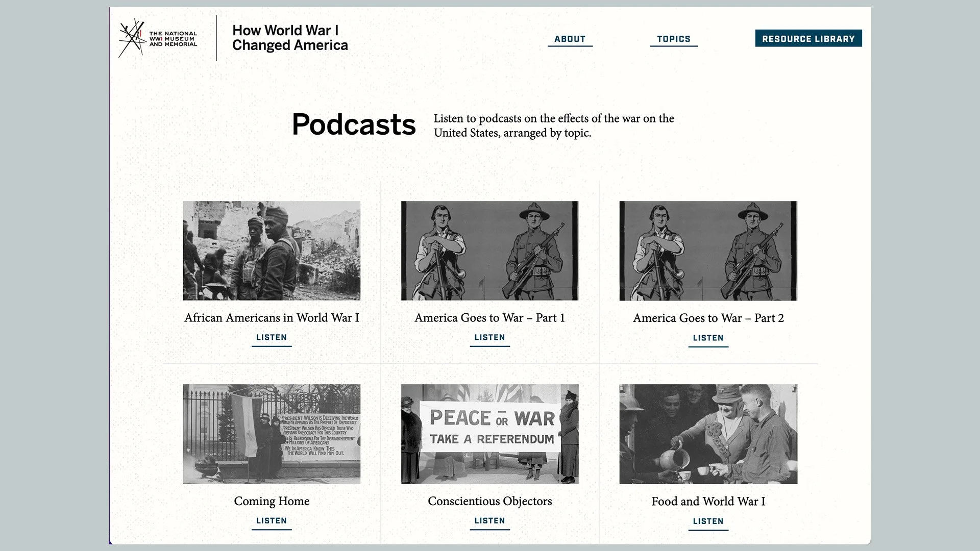Open the Conscientious Objectors banner thumbnail
This screenshot has height=551, width=980.
click(x=489, y=434)
